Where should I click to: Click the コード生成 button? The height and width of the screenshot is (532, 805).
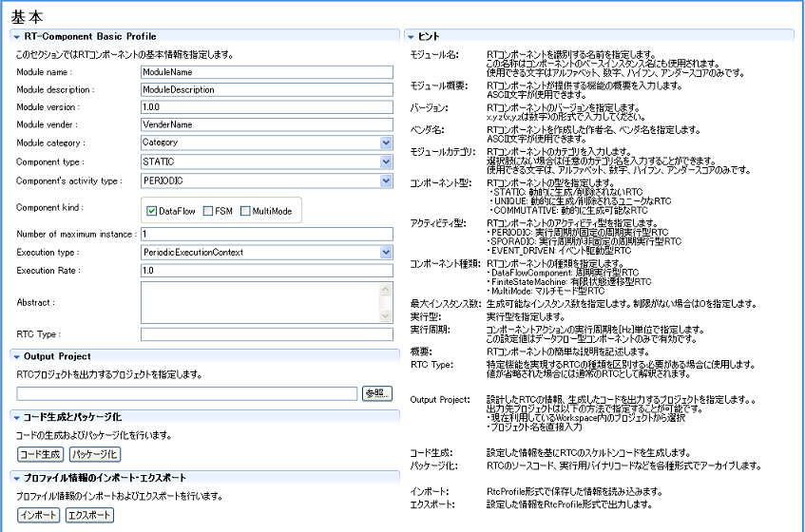point(40,454)
